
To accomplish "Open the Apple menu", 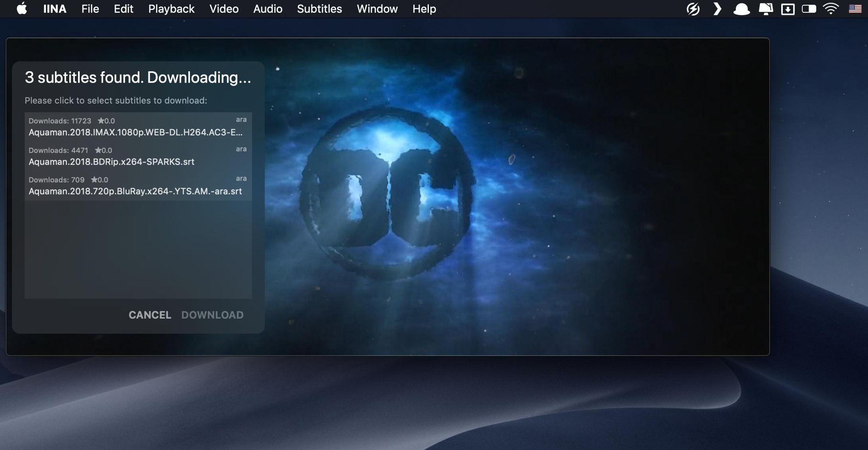I will [22, 8].
